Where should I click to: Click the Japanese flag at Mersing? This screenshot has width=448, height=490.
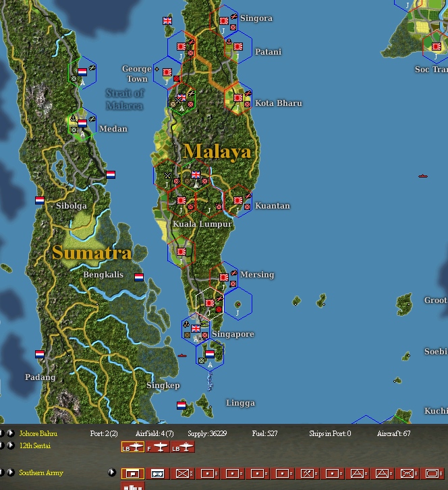pyautogui.click(x=224, y=277)
